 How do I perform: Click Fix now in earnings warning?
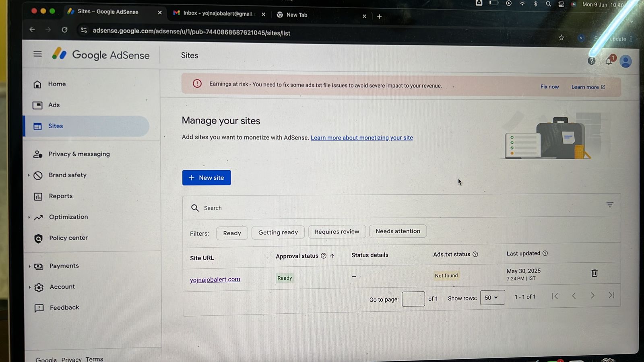click(549, 87)
